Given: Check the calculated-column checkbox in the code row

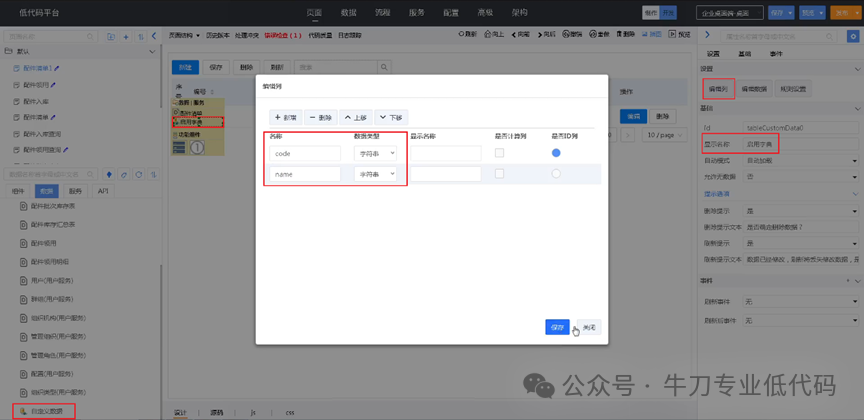Looking at the screenshot, I should coord(499,153).
